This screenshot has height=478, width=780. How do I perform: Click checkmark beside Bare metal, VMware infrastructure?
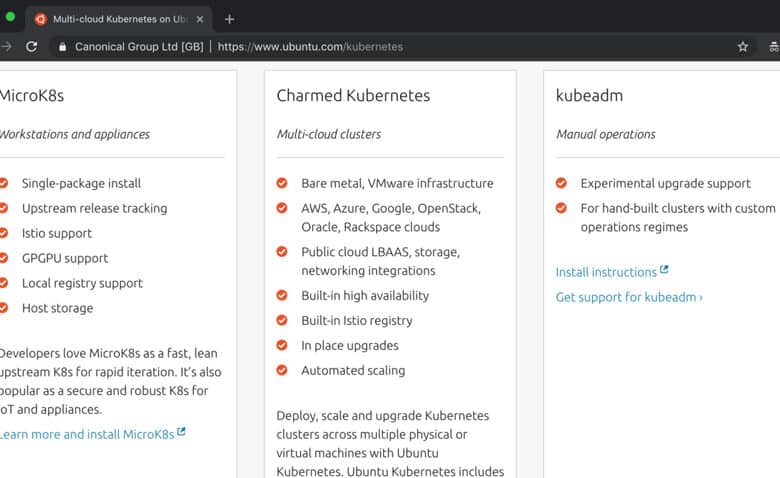click(x=282, y=183)
